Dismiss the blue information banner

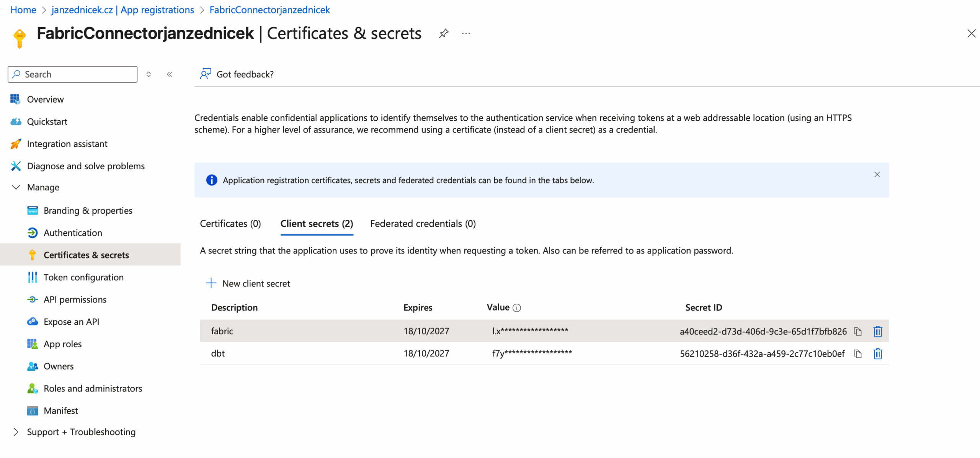click(x=877, y=175)
